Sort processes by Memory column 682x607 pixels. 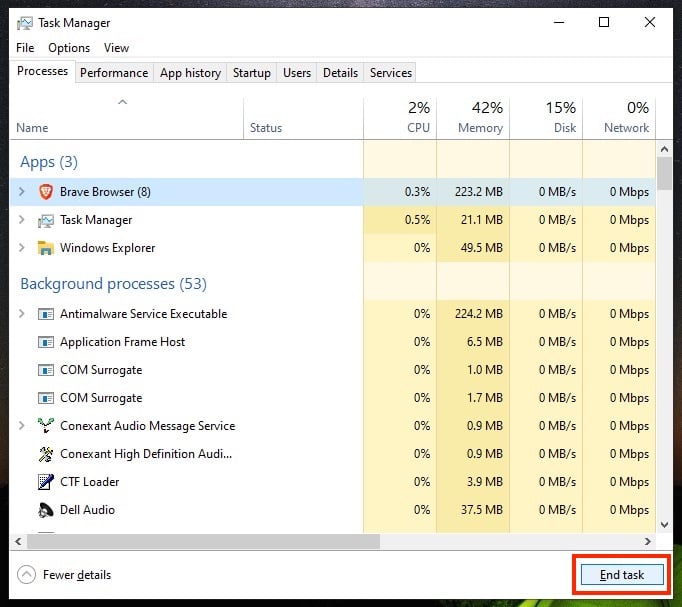473,118
